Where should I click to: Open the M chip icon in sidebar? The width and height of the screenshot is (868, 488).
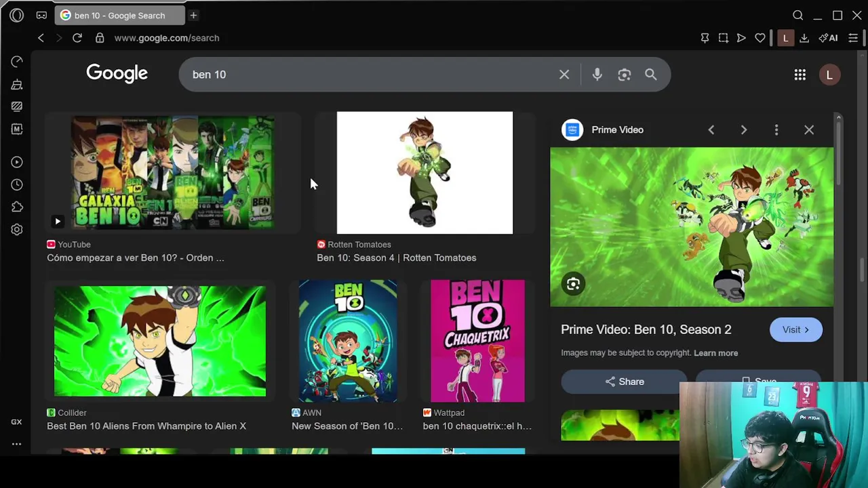17,129
